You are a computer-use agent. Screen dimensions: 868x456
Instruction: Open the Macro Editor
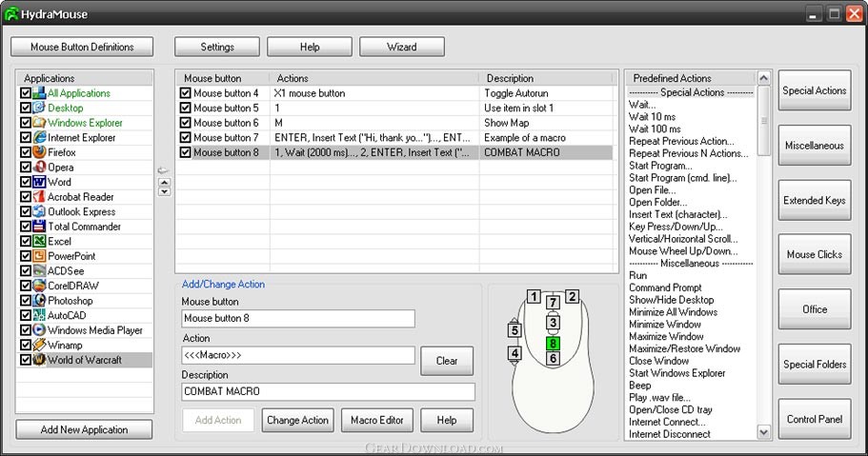377,420
